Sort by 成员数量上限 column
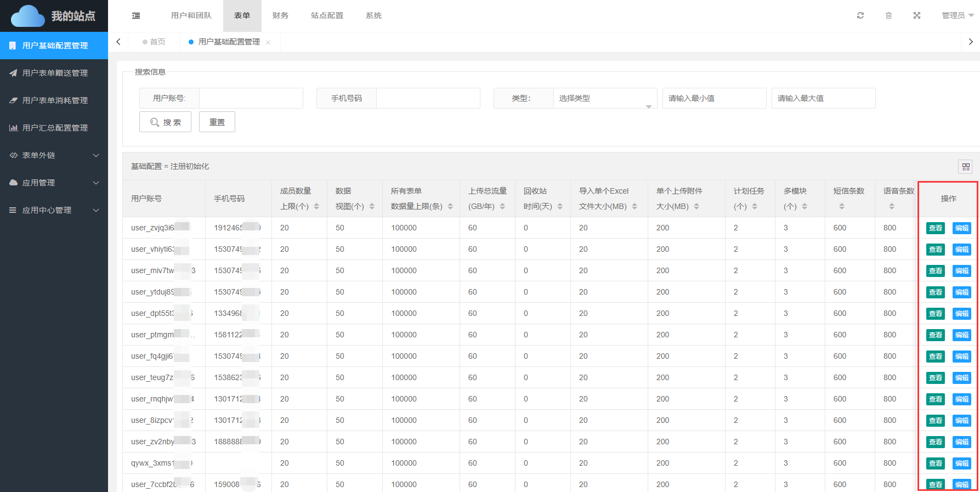Image resolution: width=980 pixels, height=492 pixels. pos(316,207)
